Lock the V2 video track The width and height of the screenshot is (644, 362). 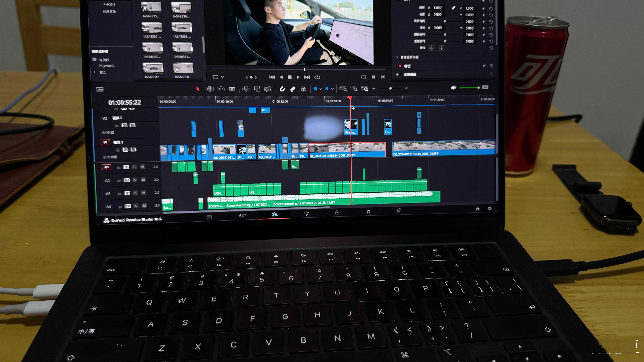(117, 125)
